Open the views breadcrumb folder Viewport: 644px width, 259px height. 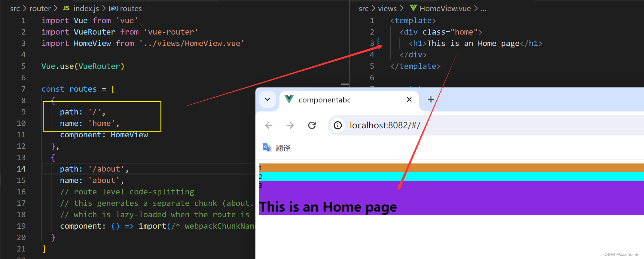point(387,8)
